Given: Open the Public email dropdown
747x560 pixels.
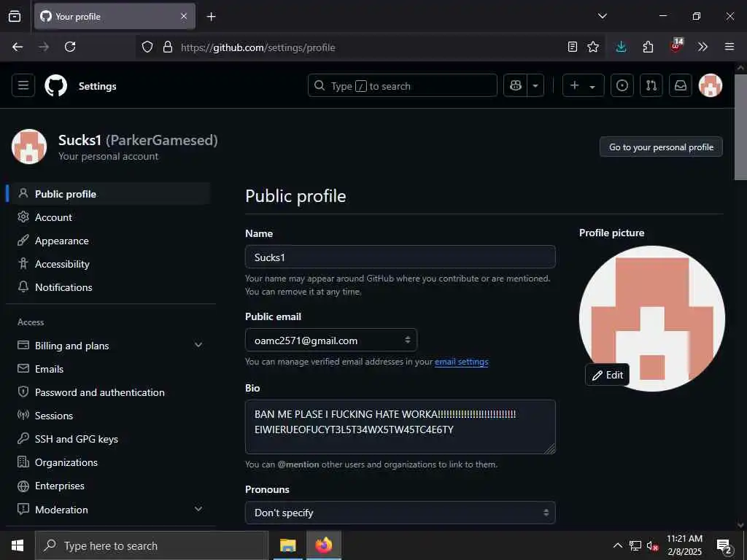Looking at the screenshot, I should [x=331, y=340].
